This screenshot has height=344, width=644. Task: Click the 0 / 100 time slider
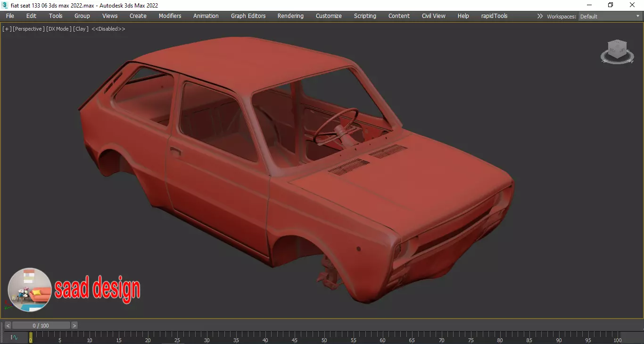[41, 326]
